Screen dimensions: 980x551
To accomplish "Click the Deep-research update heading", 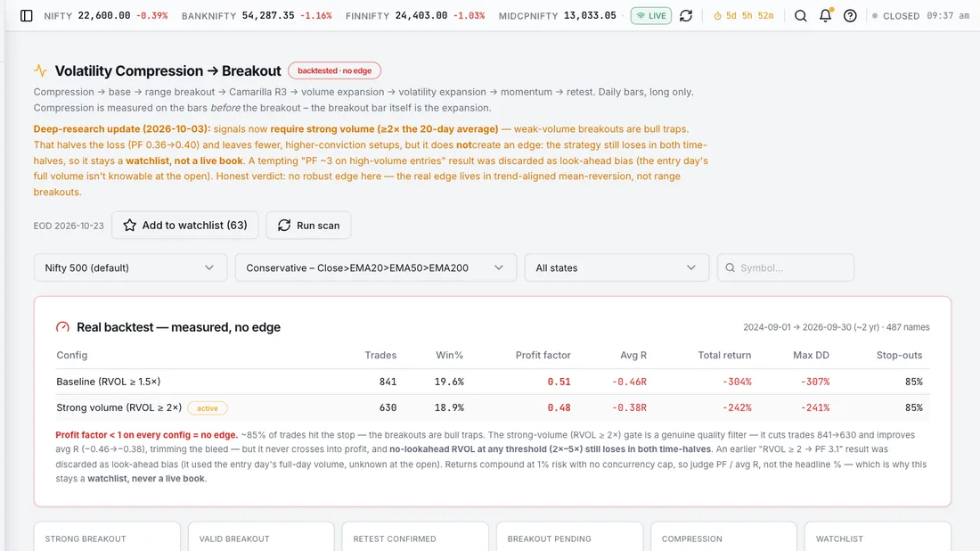I will (x=122, y=129).
